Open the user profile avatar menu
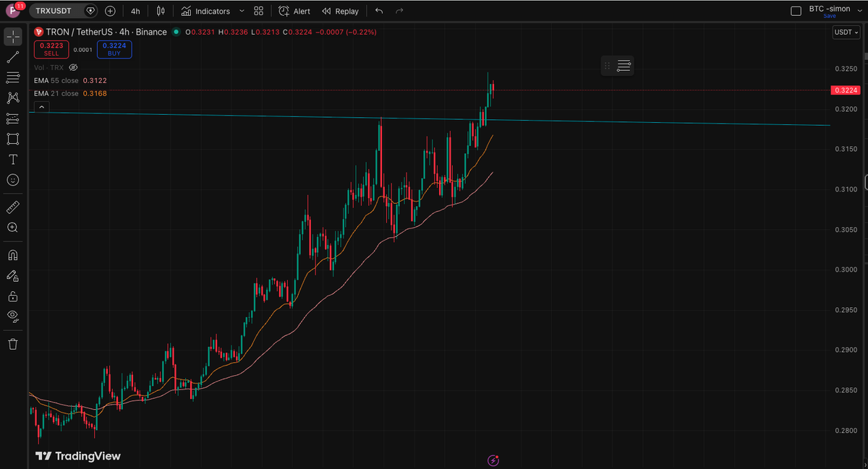868x469 pixels. pos(14,11)
